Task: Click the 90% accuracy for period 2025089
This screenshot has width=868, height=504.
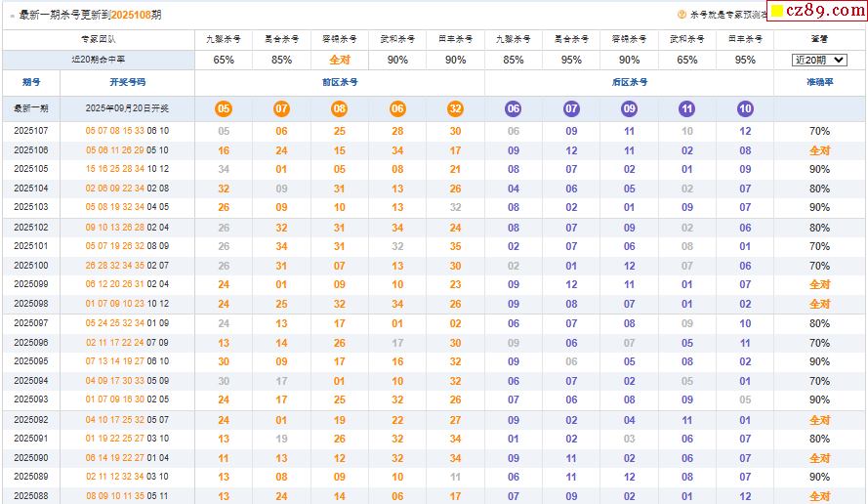Action: [820, 477]
